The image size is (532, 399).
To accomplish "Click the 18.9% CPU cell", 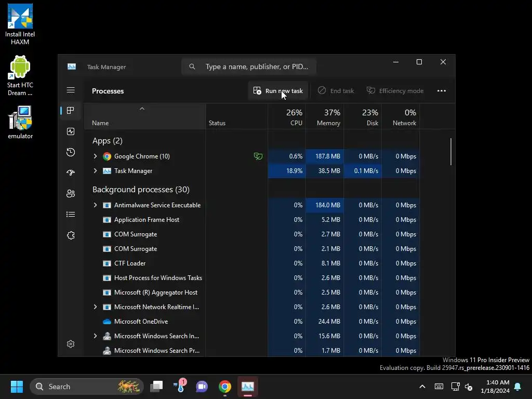I will point(287,170).
